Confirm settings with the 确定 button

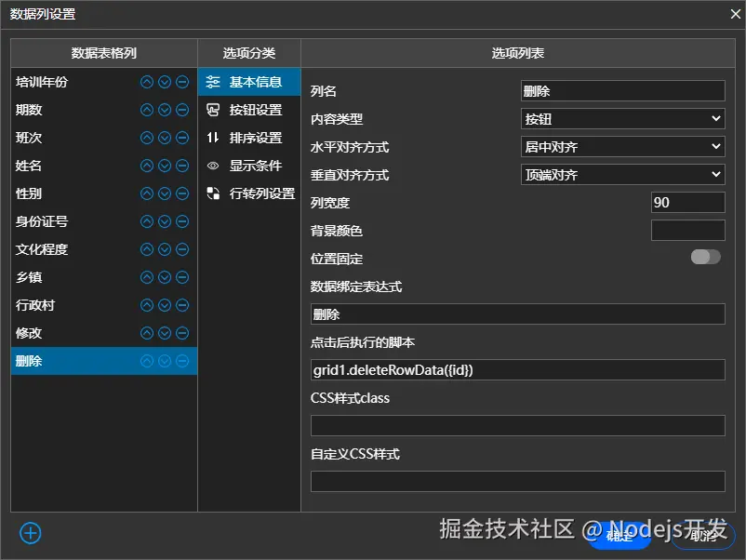coord(619,538)
